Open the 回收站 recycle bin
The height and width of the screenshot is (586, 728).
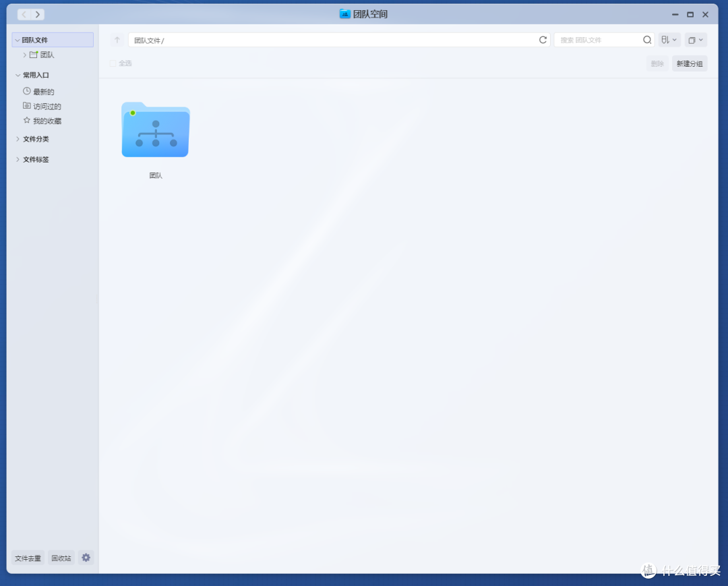[x=61, y=558]
